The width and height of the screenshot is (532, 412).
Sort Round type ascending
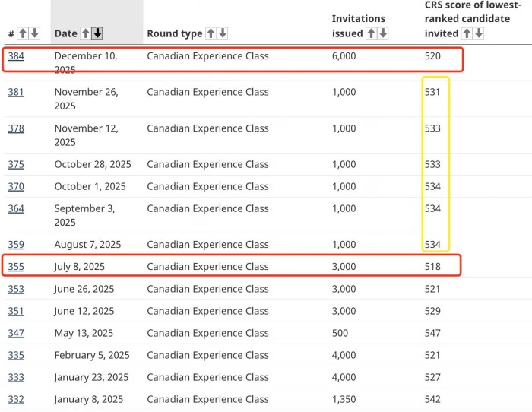tap(211, 33)
